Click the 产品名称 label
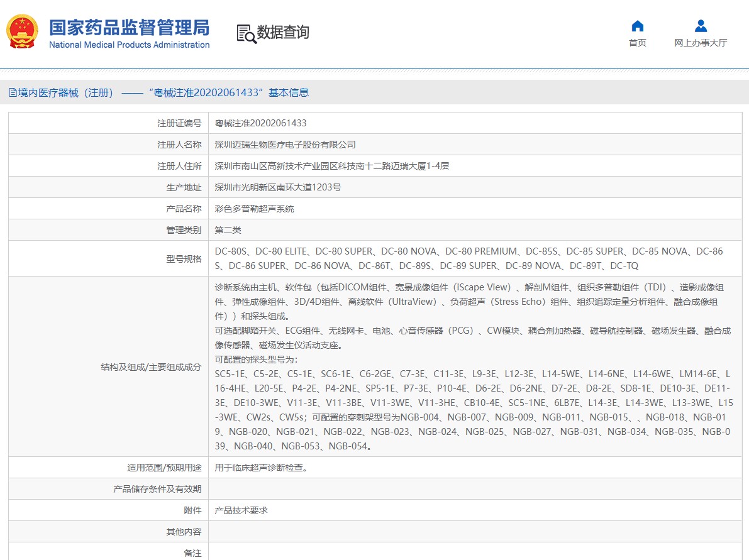 pyautogui.click(x=184, y=209)
